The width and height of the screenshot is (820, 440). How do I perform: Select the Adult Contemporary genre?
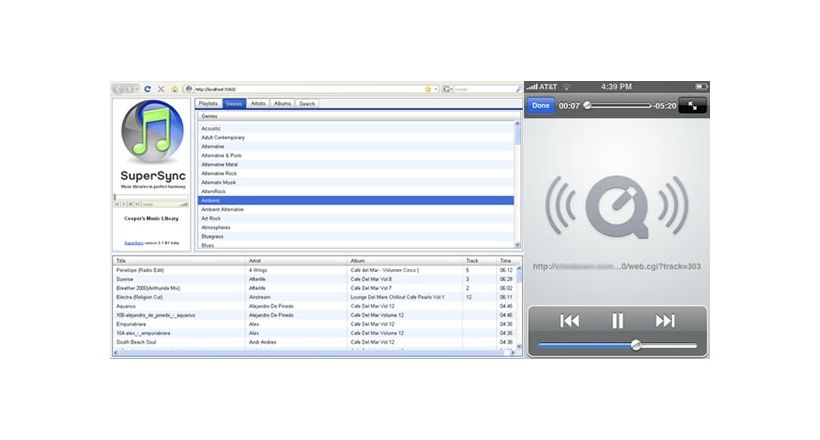pyautogui.click(x=356, y=138)
